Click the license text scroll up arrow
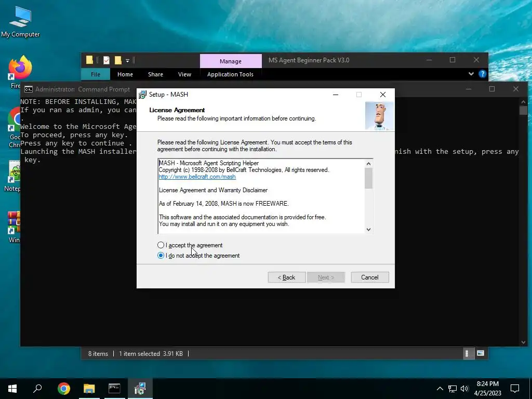Image resolution: width=532 pixels, height=399 pixels. click(x=368, y=164)
